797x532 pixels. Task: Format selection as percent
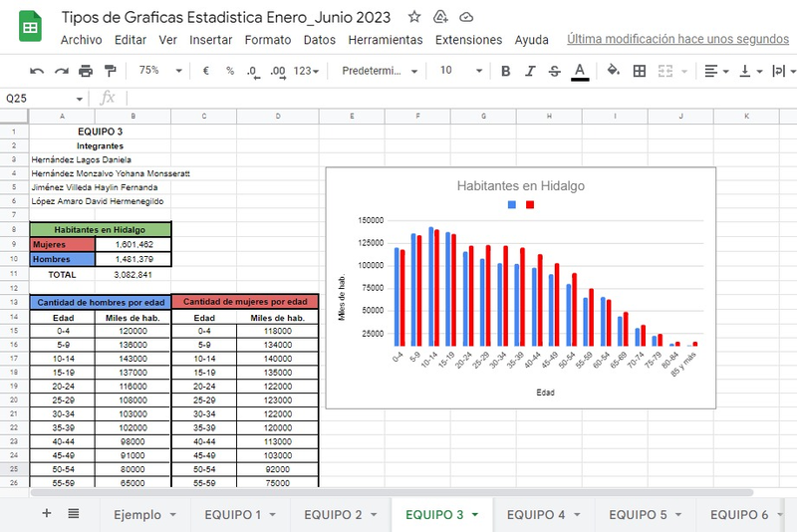click(230, 71)
